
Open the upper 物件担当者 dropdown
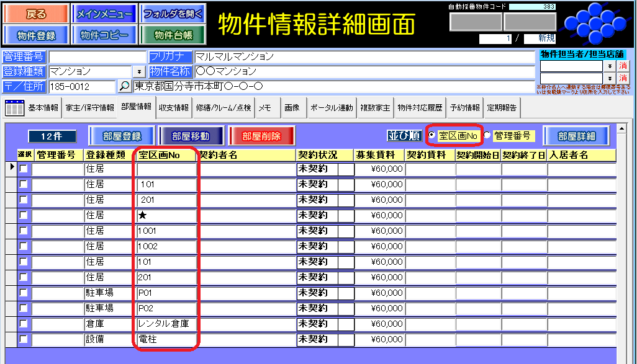pyautogui.click(x=609, y=66)
